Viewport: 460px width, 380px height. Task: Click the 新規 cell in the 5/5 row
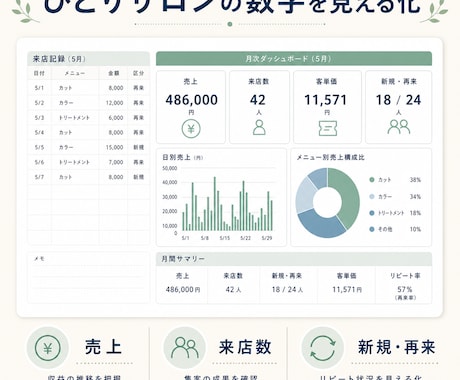138,147
